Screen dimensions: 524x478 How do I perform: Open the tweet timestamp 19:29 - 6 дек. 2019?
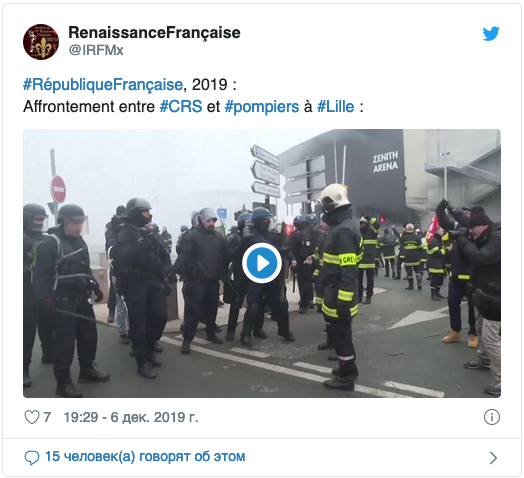tap(131, 417)
